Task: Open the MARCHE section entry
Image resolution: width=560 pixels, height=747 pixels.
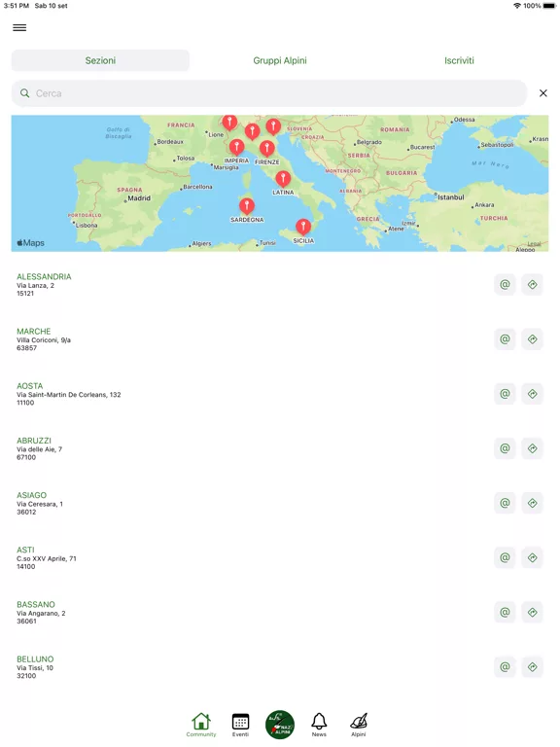Action: 280,339
